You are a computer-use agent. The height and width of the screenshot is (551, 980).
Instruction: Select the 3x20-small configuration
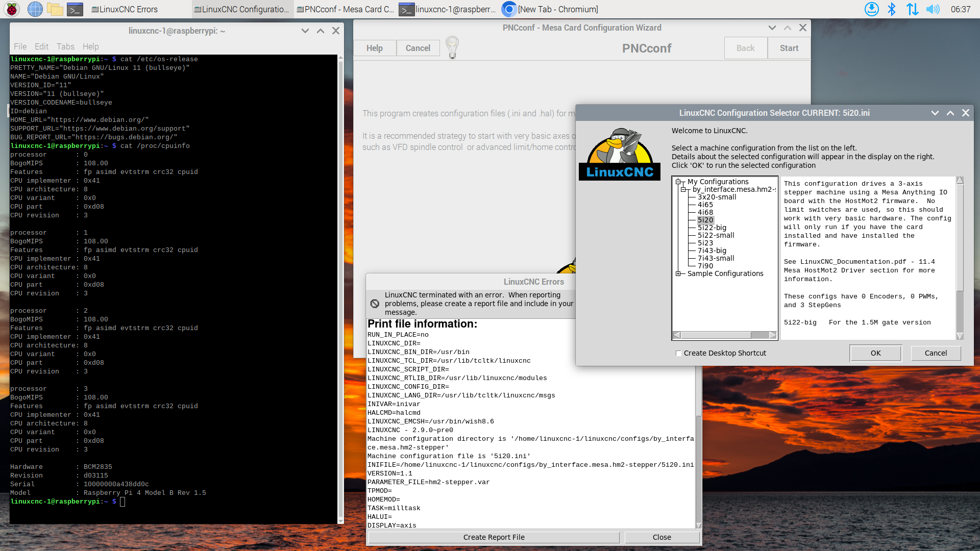717,197
